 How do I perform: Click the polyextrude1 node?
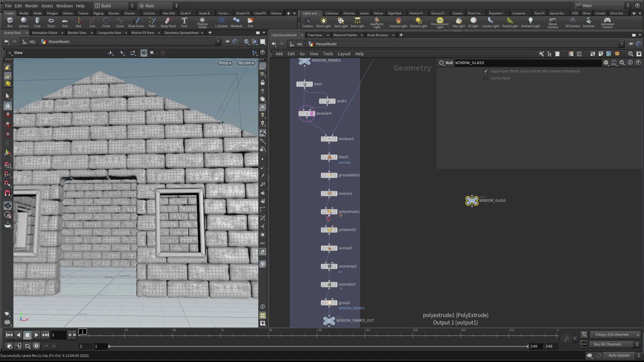[329, 212]
